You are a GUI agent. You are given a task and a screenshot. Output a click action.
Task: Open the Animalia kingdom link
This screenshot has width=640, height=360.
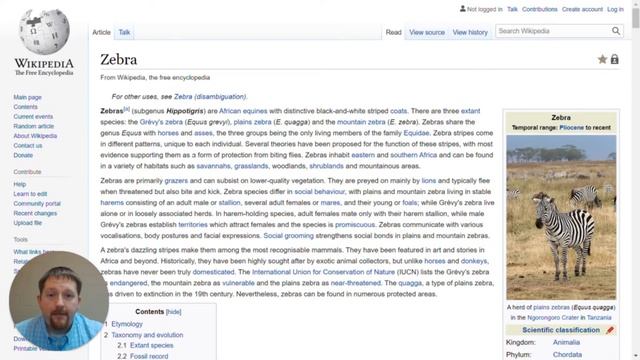tap(566, 342)
